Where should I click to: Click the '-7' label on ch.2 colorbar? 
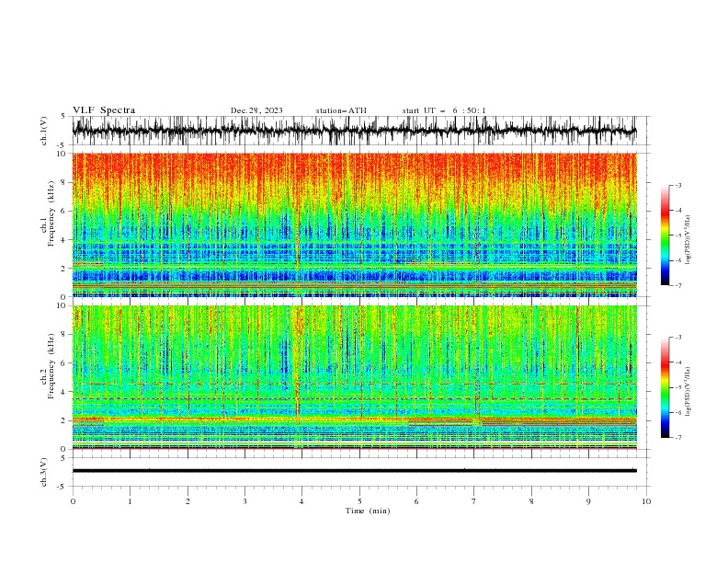pyautogui.click(x=678, y=438)
